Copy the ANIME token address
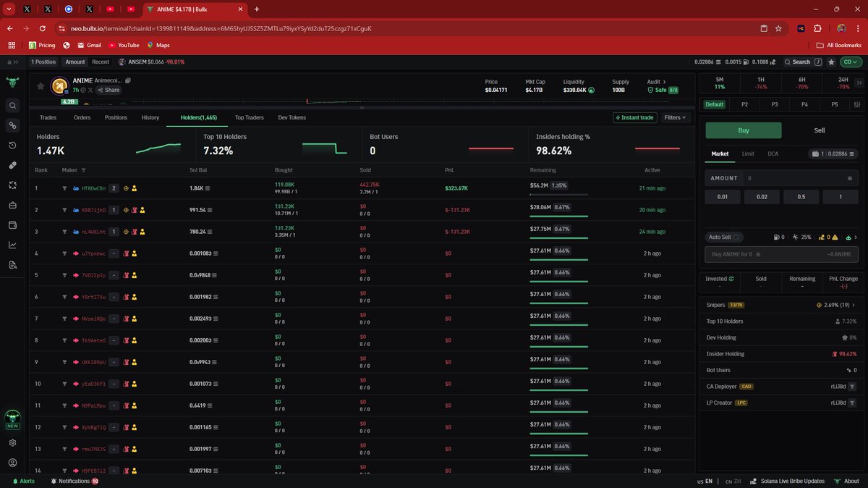The width and height of the screenshot is (868, 488). point(128,80)
